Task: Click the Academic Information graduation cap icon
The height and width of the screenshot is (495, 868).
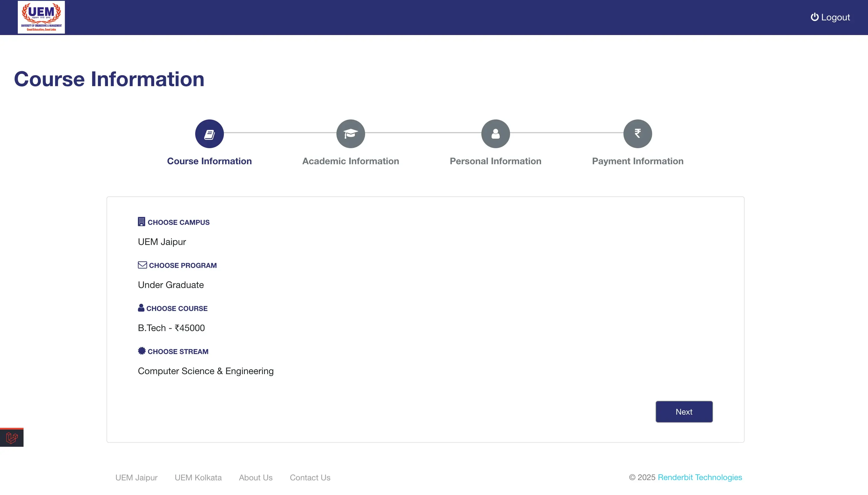Action: click(x=350, y=133)
